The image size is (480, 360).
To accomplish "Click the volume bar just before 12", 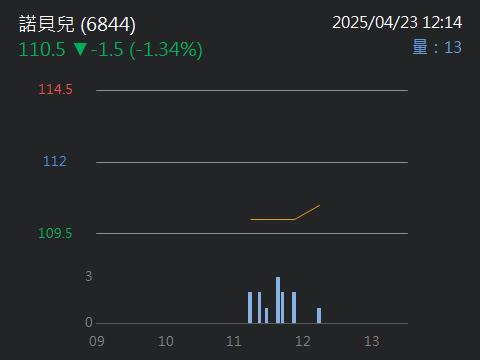I will (x=294, y=308).
